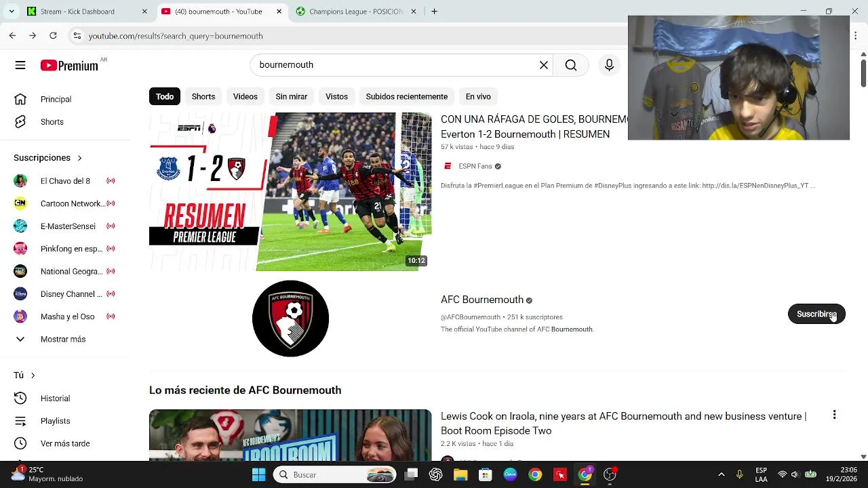
Task: Start voice search with the microphone
Action: tap(609, 65)
